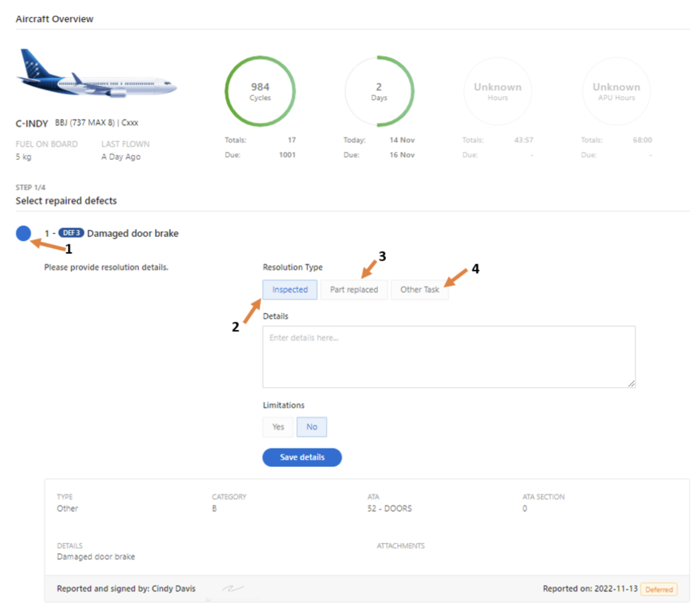The width and height of the screenshot is (699, 616).
Task: Click the DEF3 badge on the defect
Action: coord(71,233)
